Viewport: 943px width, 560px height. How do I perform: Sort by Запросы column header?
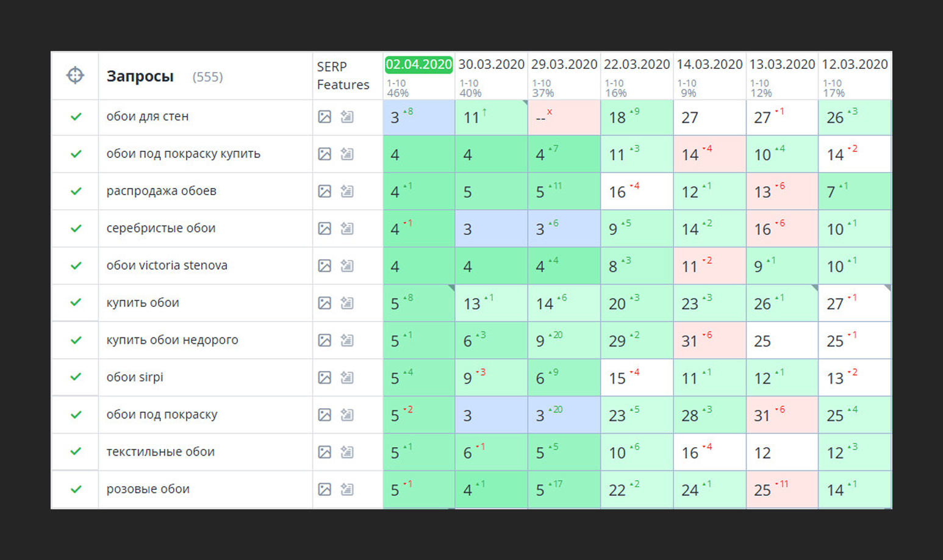[x=140, y=76]
